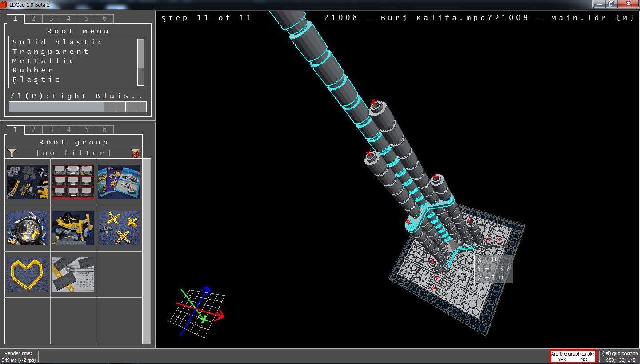Open the mixed Technic parts group thumbnail

coord(28,182)
